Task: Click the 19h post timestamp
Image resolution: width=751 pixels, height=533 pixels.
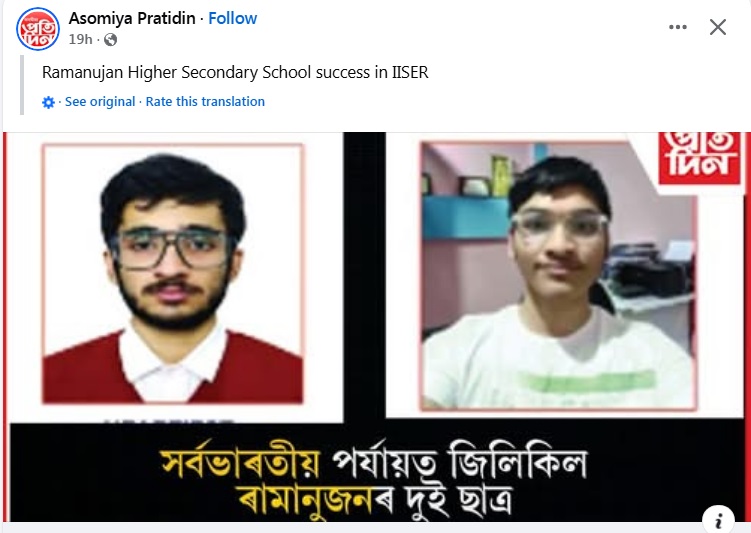Action: (80, 39)
